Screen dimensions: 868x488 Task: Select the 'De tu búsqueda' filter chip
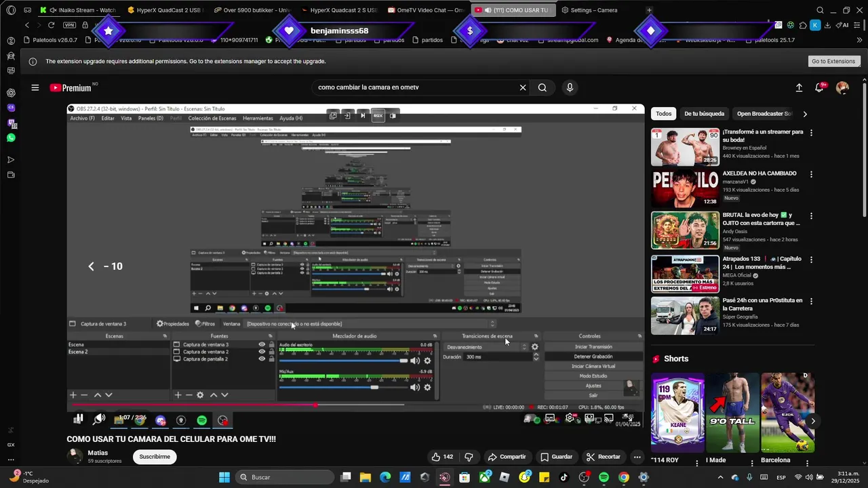tap(704, 114)
